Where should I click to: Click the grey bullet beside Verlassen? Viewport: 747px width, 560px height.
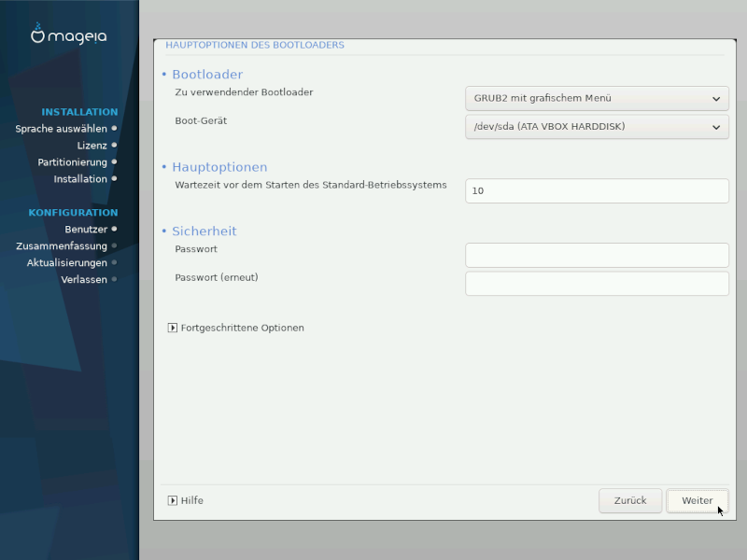(114, 279)
